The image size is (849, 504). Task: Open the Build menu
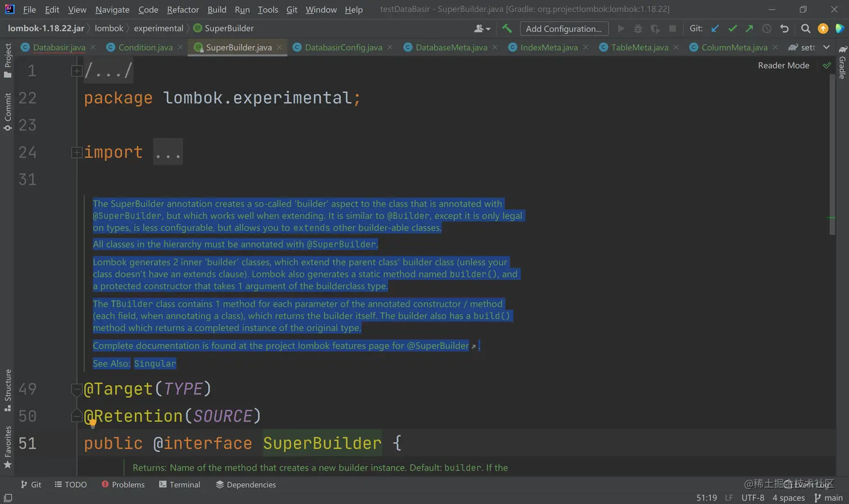217,10
